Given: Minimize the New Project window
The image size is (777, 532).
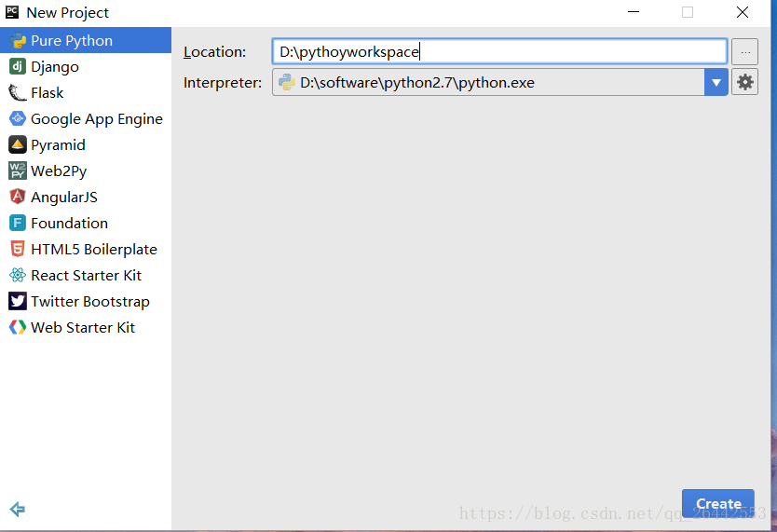Looking at the screenshot, I should coord(634,12).
